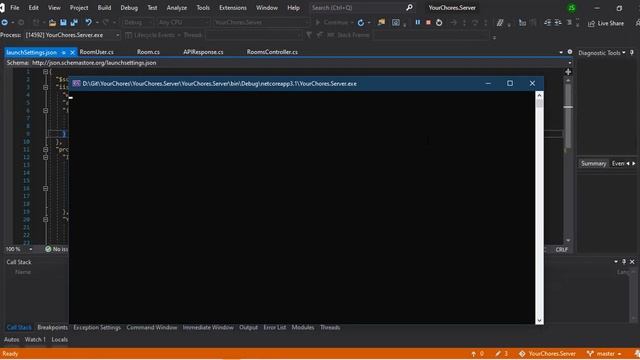Click the pending changes pencil icon
Screen dimensions: 640x360
pyautogui.click(x=498, y=354)
